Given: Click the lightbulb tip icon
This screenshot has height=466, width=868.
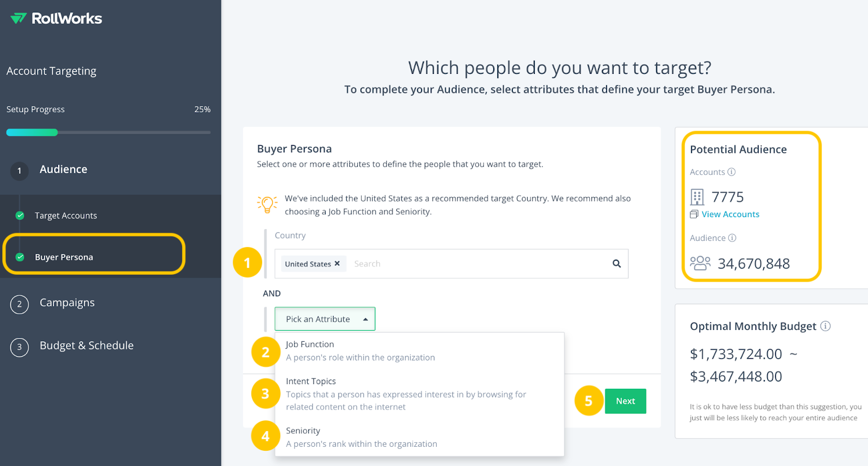Looking at the screenshot, I should pyautogui.click(x=267, y=204).
